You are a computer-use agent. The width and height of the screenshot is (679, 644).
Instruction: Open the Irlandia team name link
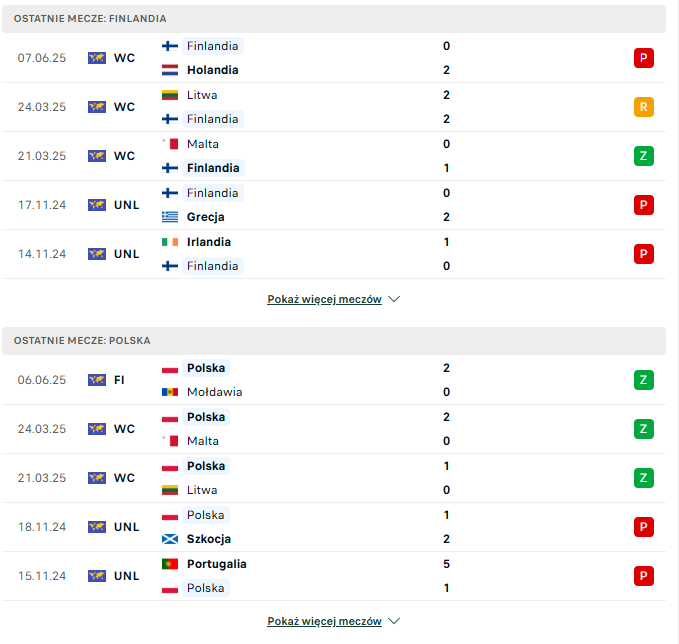(209, 242)
